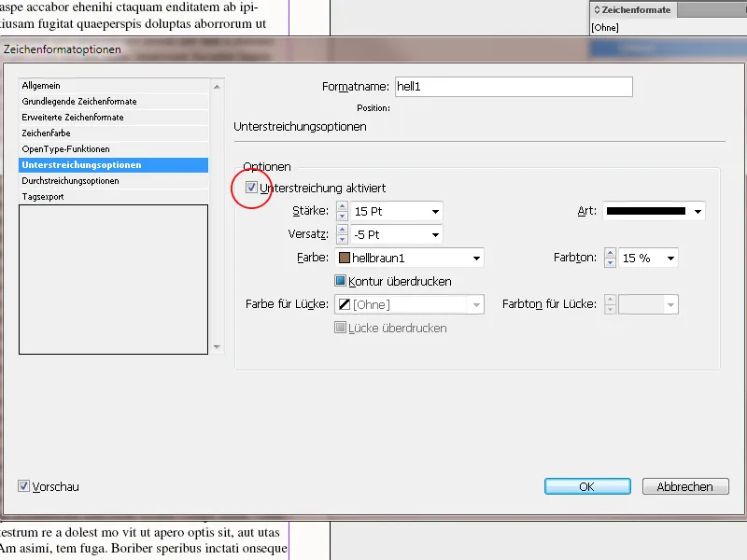Click the category list scroll down arrow
This screenshot has height=560, width=747.
[217, 347]
